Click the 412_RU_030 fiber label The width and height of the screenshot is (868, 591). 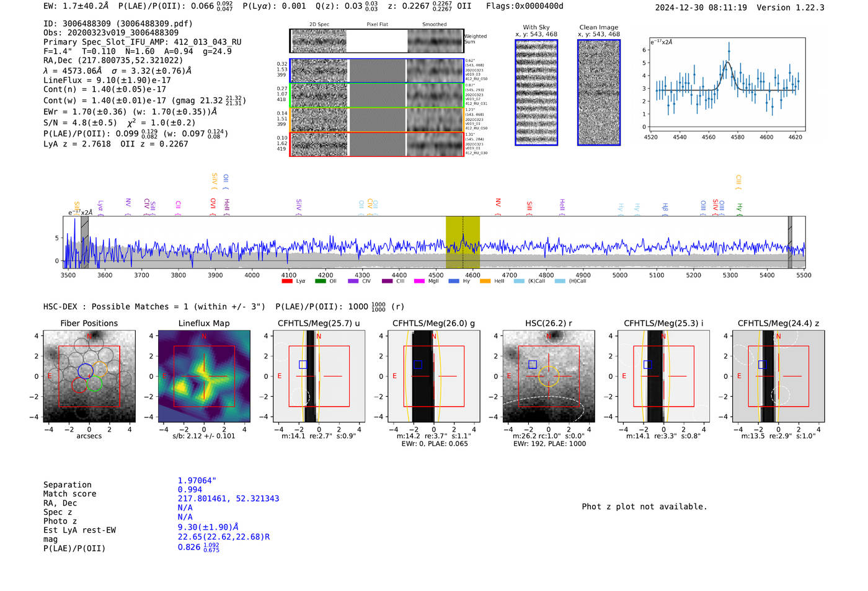click(476, 153)
